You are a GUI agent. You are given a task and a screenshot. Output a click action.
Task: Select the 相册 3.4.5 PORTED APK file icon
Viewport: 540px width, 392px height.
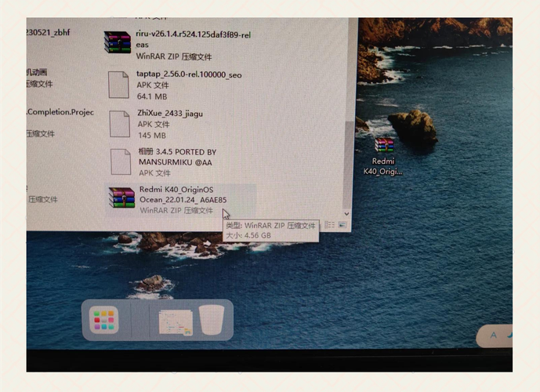(120, 161)
